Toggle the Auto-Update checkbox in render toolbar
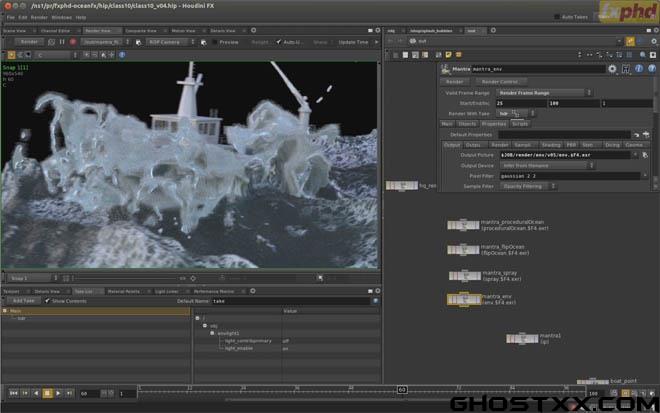 [279, 42]
